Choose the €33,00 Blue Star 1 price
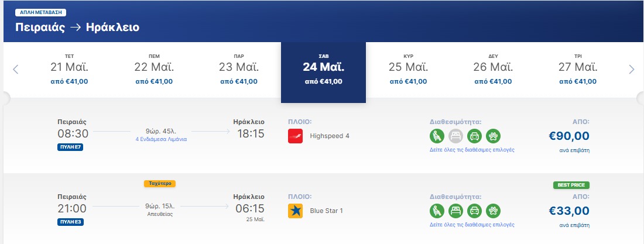This screenshot has height=244, width=644. coord(569,211)
